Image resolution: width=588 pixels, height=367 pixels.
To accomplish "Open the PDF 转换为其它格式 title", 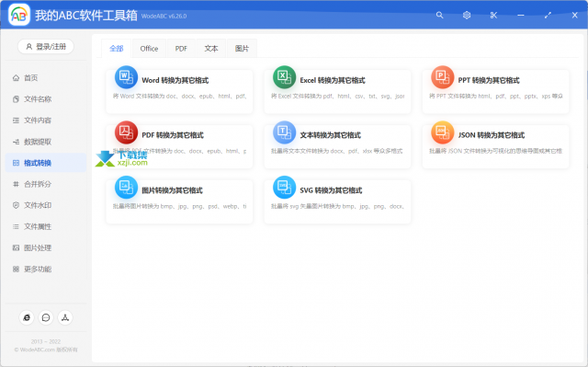I will 173,135.
